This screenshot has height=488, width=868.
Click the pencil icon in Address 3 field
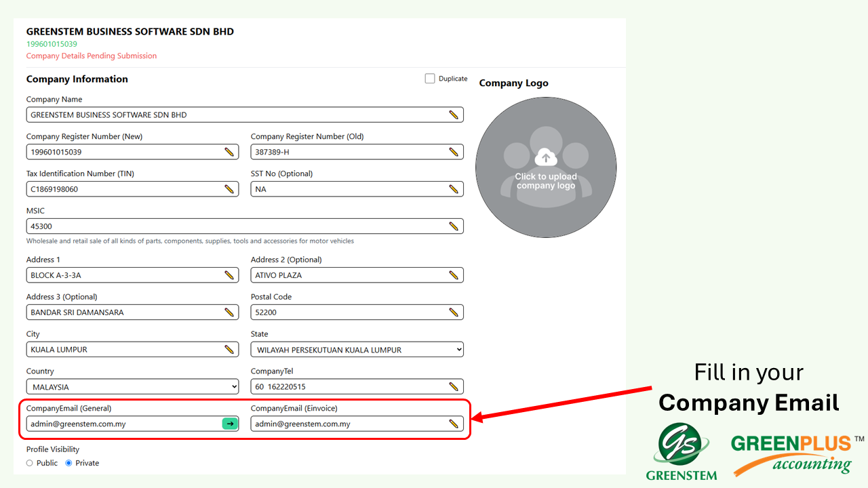[x=229, y=312]
